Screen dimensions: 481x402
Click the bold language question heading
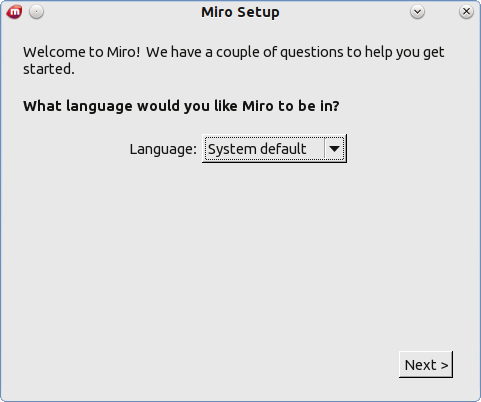click(181, 106)
